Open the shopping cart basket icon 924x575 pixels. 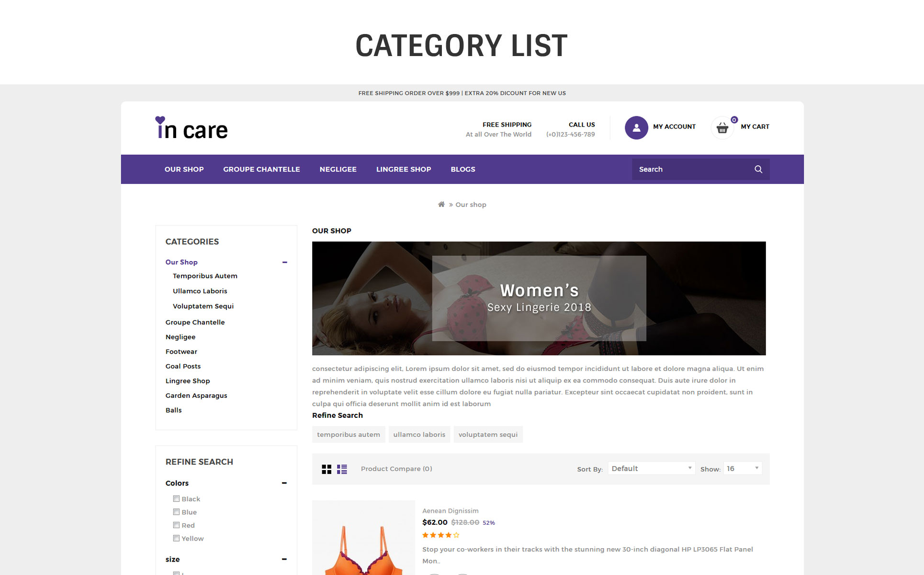722,127
